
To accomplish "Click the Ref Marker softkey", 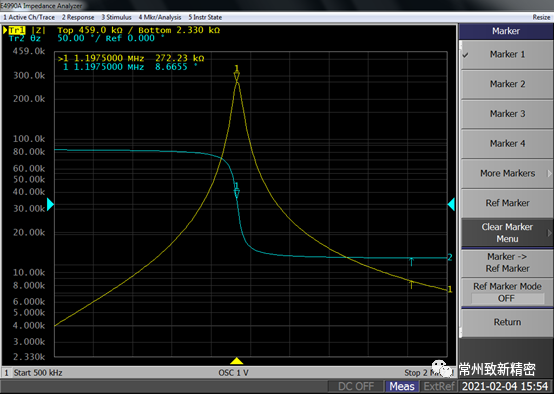I will (507, 203).
